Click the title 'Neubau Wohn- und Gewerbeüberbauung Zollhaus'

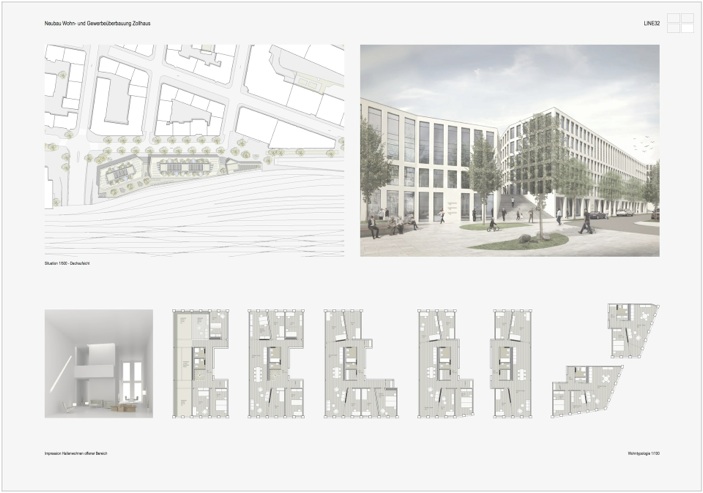click(x=98, y=22)
